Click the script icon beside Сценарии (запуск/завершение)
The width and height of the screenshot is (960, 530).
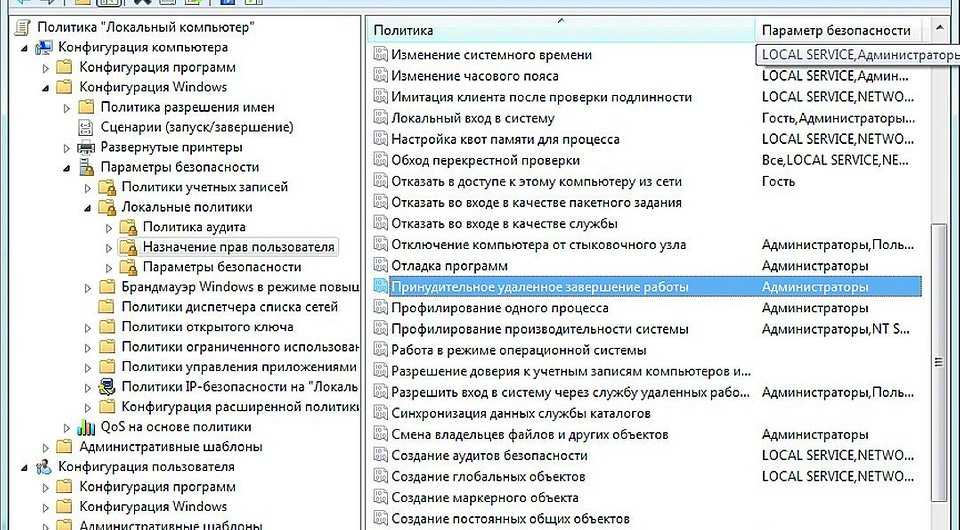[x=85, y=127]
